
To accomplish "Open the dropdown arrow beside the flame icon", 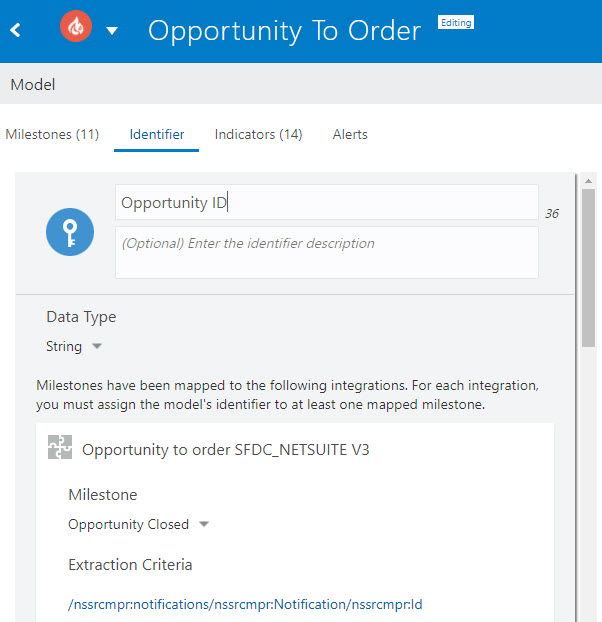I will click(112, 31).
